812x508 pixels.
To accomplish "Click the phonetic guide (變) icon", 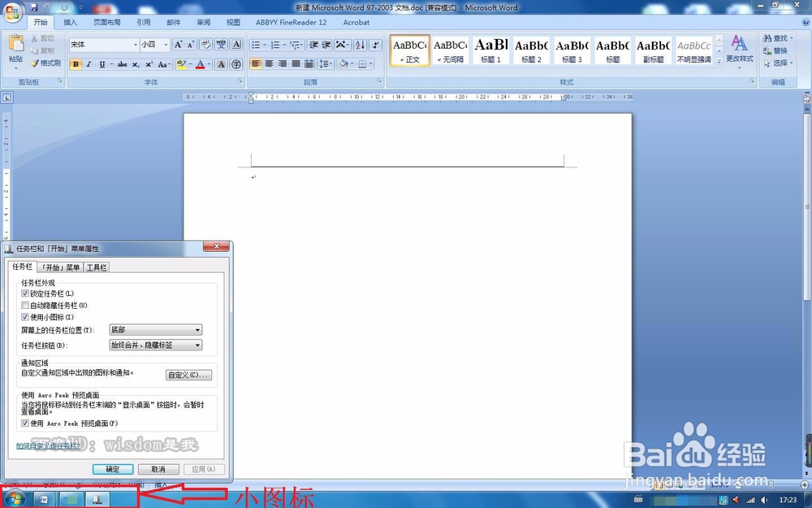I will [x=221, y=45].
